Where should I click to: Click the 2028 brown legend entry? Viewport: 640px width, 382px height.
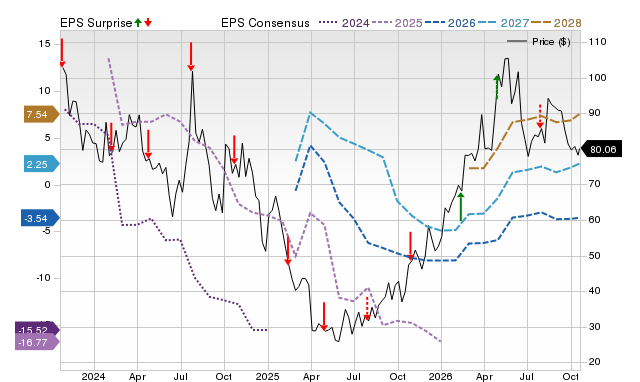tap(556, 23)
